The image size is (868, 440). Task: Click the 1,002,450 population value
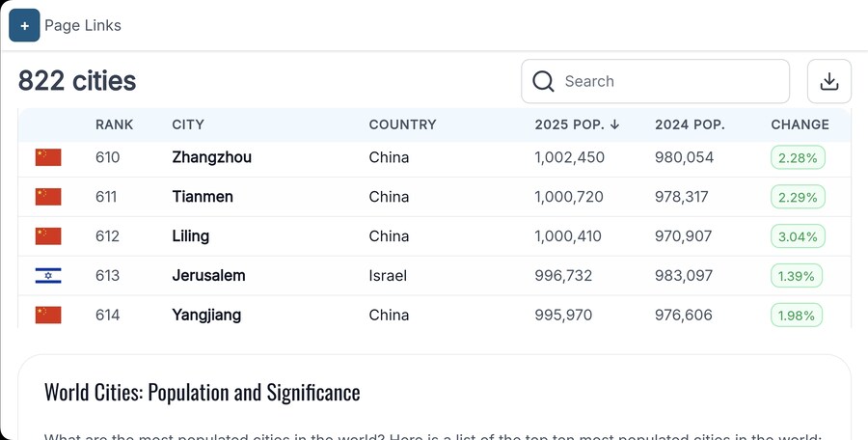570,157
